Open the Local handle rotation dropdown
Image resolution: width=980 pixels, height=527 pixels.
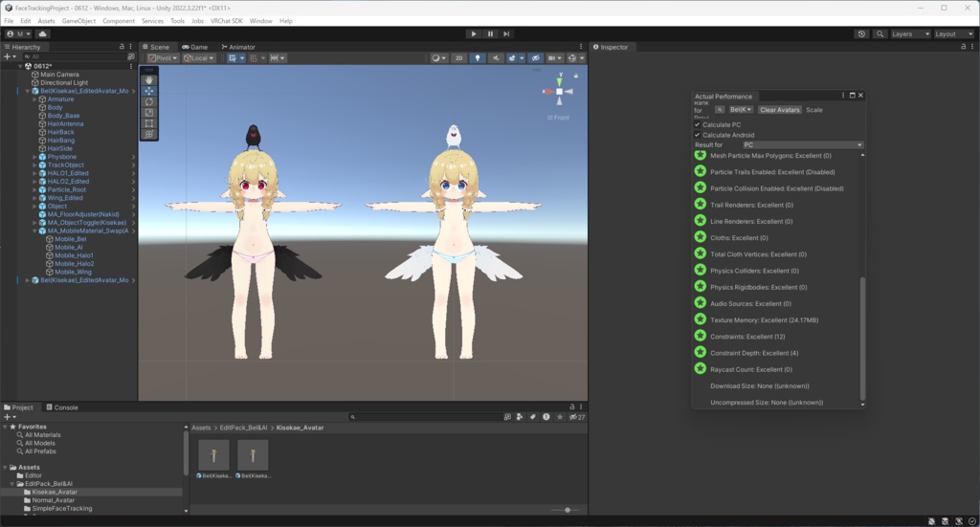(x=199, y=58)
